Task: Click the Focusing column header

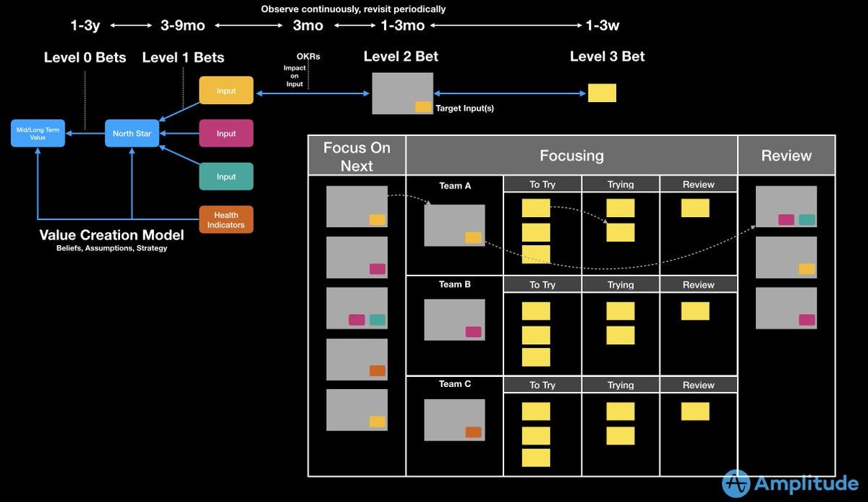Action: [571, 156]
